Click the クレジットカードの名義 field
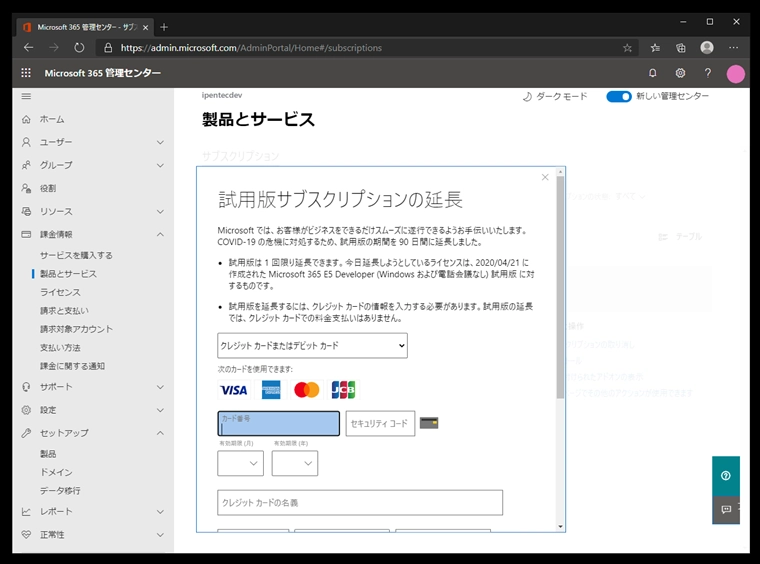The image size is (760, 564). coord(360,502)
